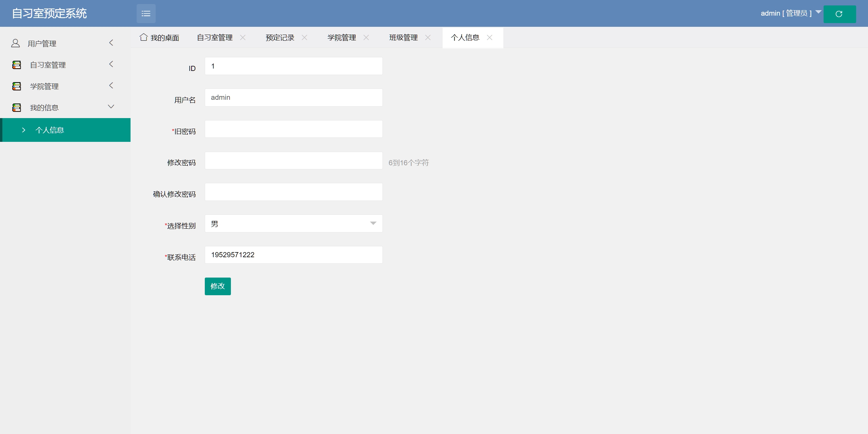This screenshot has height=434, width=868.
Task: Close the 班级管理 tab
Action: (428, 37)
